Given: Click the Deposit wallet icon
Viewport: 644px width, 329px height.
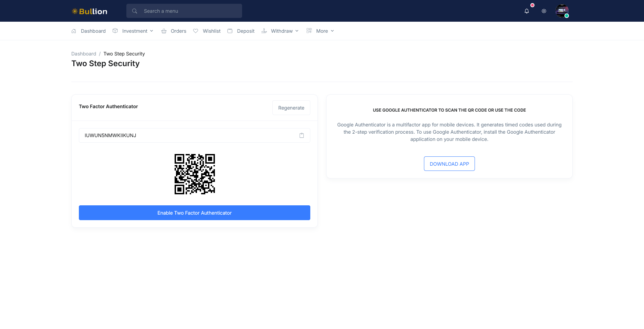Looking at the screenshot, I should point(230,31).
